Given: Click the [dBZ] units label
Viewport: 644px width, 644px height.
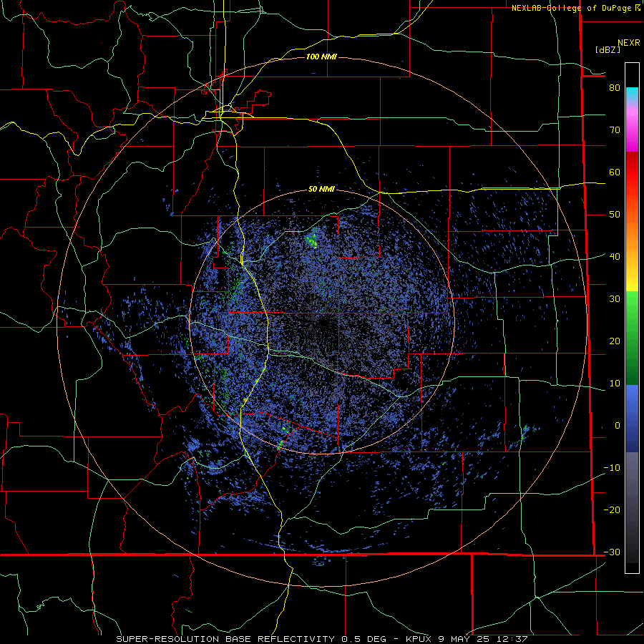Looking at the screenshot, I should pyautogui.click(x=608, y=50).
